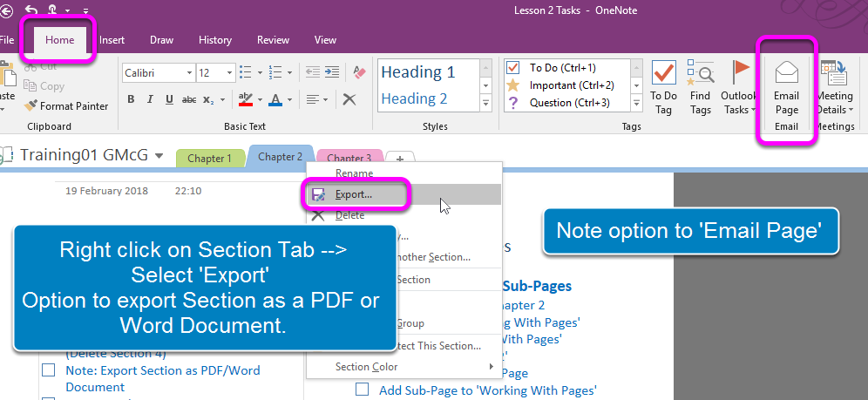
Task: Toggle Underline formatting
Action: 169,99
